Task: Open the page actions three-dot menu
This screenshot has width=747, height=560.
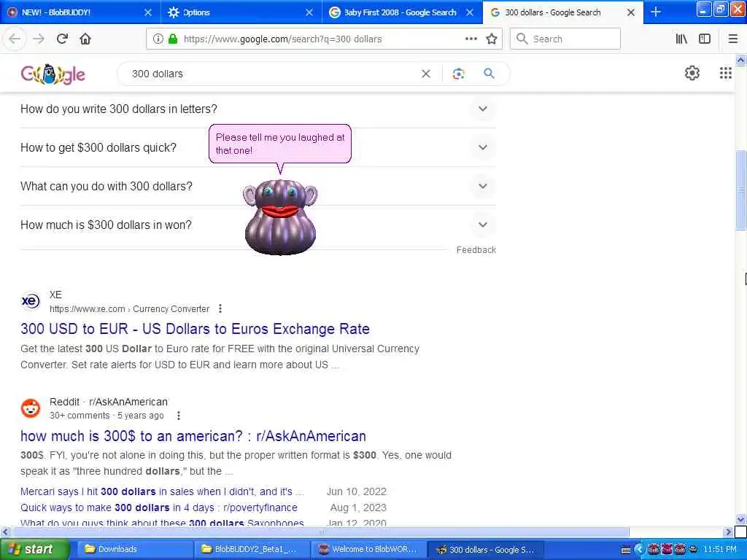Action: tap(471, 39)
